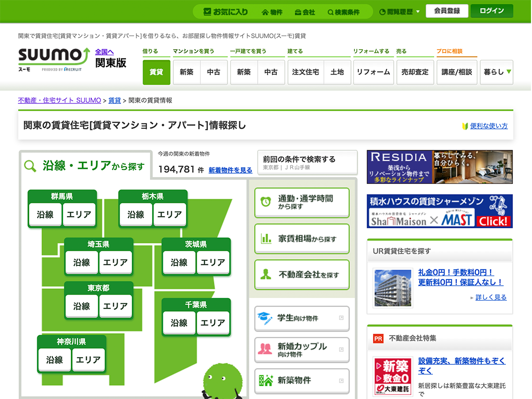Click external link icon on 新婚カップル
Viewport: 532px width, 399px height.
point(341,350)
